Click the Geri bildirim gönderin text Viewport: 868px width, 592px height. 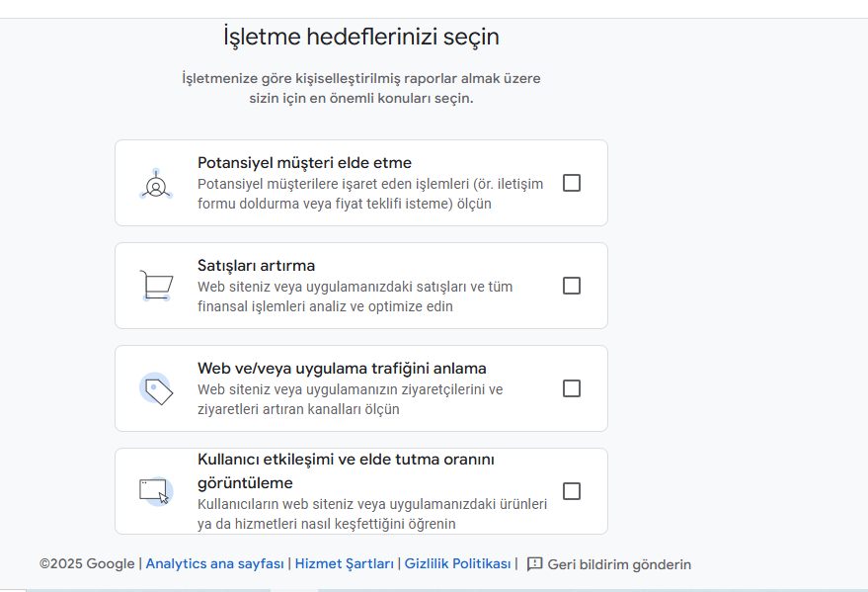click(619, 564)
